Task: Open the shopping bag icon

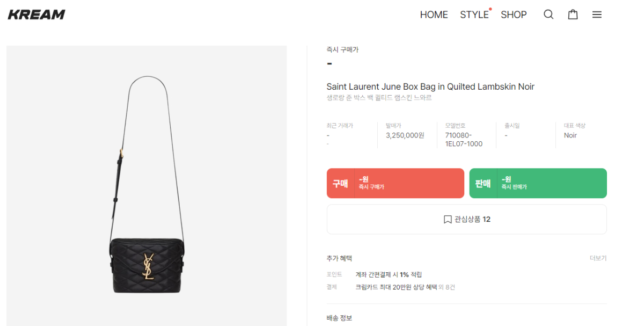Action: 573,15
